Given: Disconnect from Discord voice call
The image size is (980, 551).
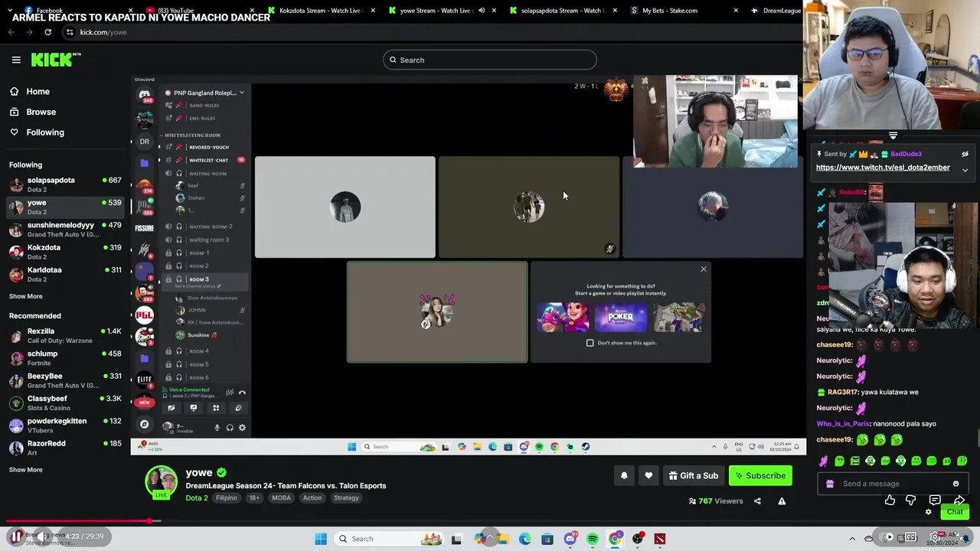Looking at the screenshot, I should click(242, 393).
